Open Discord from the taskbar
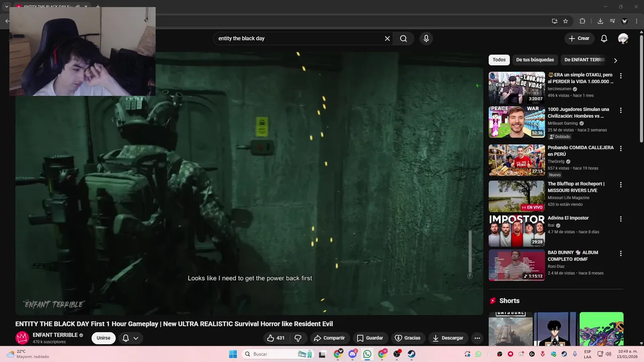The image size is (644, 362). tap(353, 354)
